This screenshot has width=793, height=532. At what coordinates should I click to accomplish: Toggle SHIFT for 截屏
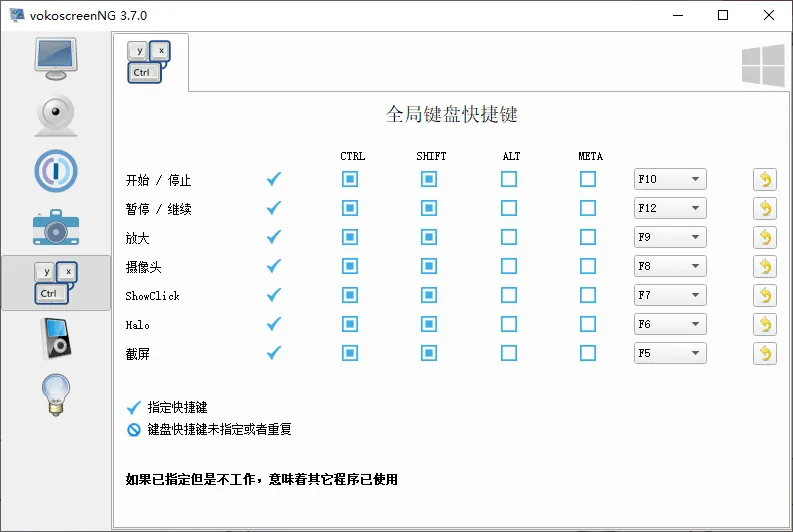(429, 353)
